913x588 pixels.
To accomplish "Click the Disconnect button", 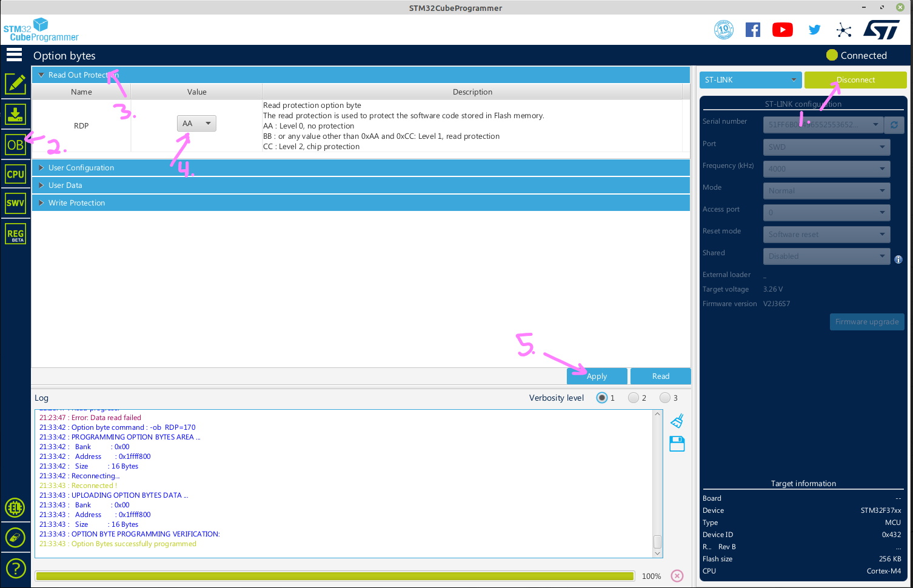I will [855, 80].
